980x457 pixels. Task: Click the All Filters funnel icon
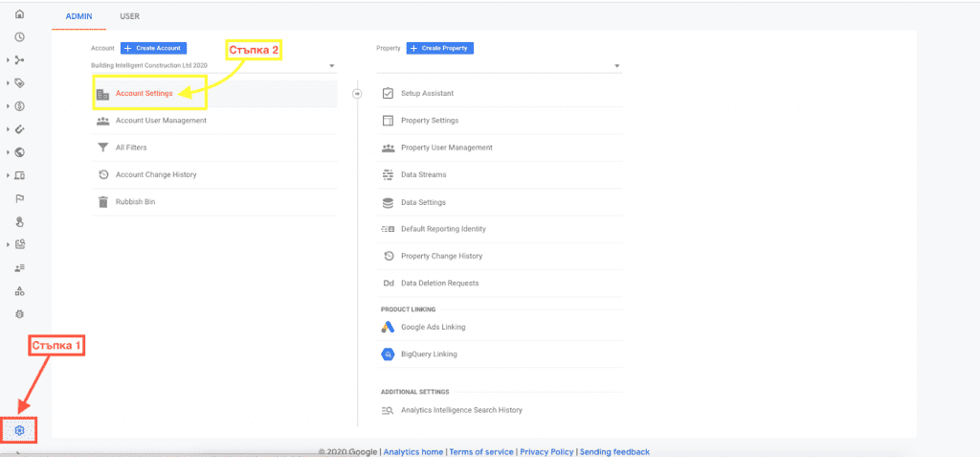click(102, 148)
